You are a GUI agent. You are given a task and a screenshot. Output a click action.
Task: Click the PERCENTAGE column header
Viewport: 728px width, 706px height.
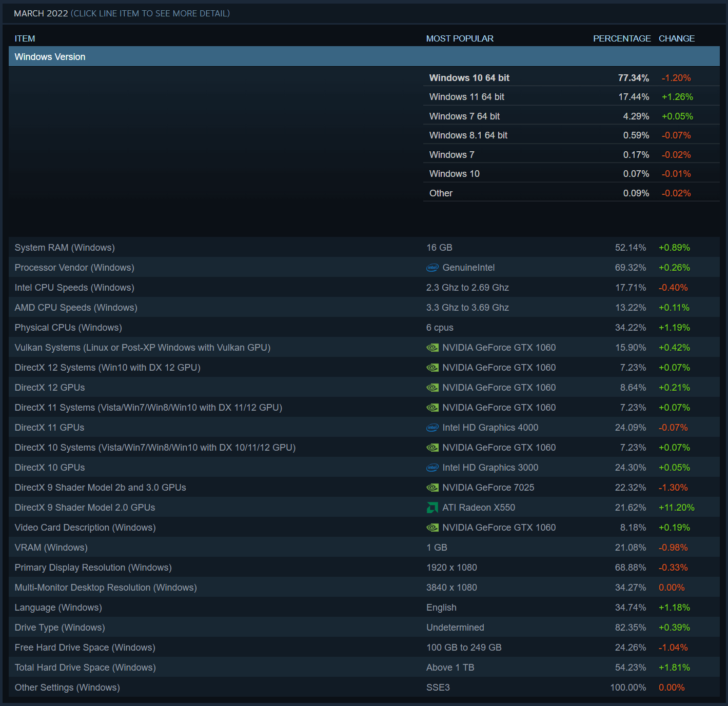(x=622, y=38)
